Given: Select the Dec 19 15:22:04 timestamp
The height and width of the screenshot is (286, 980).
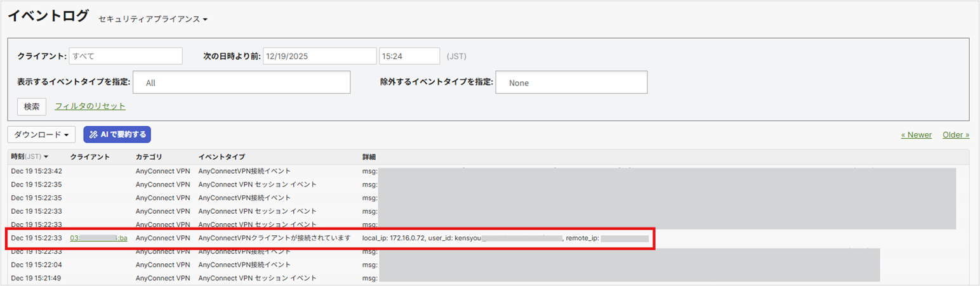Looking at the screenshot, I should pos(36,264).
